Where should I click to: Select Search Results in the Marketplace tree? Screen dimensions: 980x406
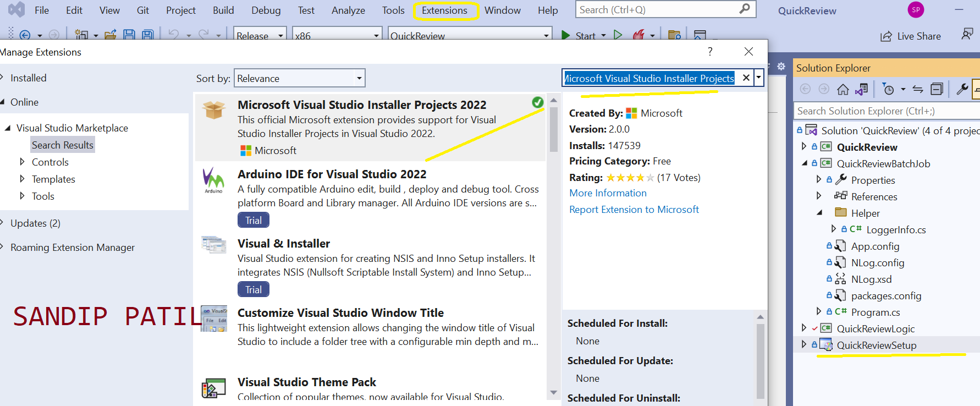(63, 145)
